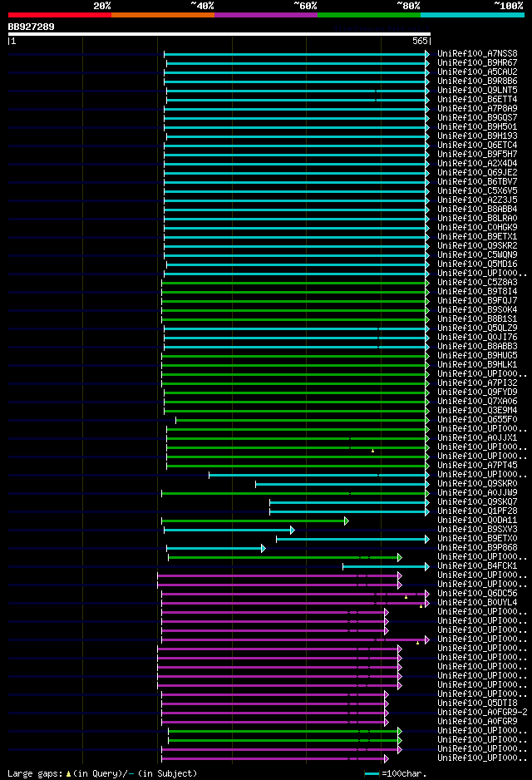Click the arrowhead ending UniRef100_Q0DA11 alignment
This screenshot has width=532, height=780.
347,521
